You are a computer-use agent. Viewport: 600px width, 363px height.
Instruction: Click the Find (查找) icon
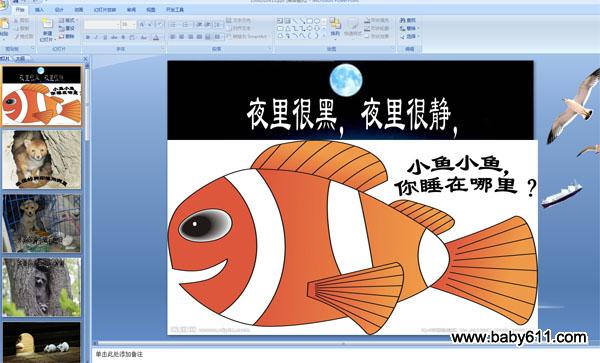[x=408, y=20]
